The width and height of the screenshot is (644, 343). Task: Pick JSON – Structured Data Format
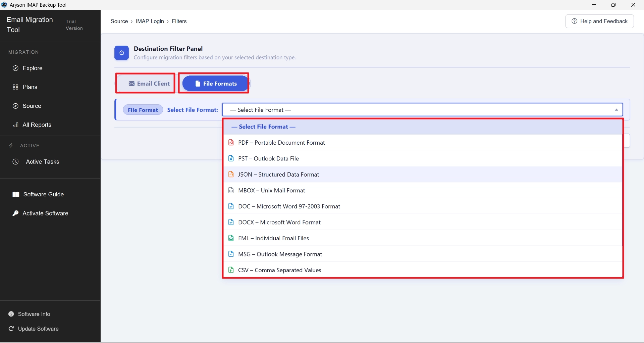[423, 174]
